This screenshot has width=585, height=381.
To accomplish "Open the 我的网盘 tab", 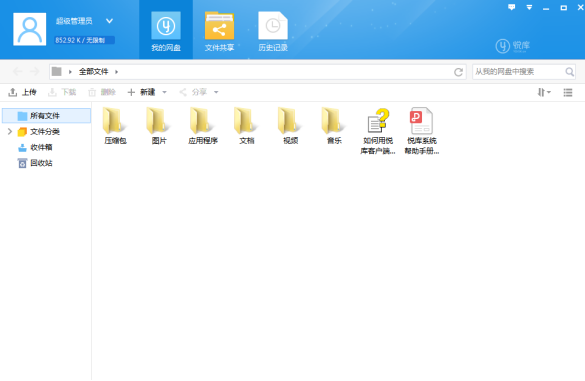I will (166, 31).
